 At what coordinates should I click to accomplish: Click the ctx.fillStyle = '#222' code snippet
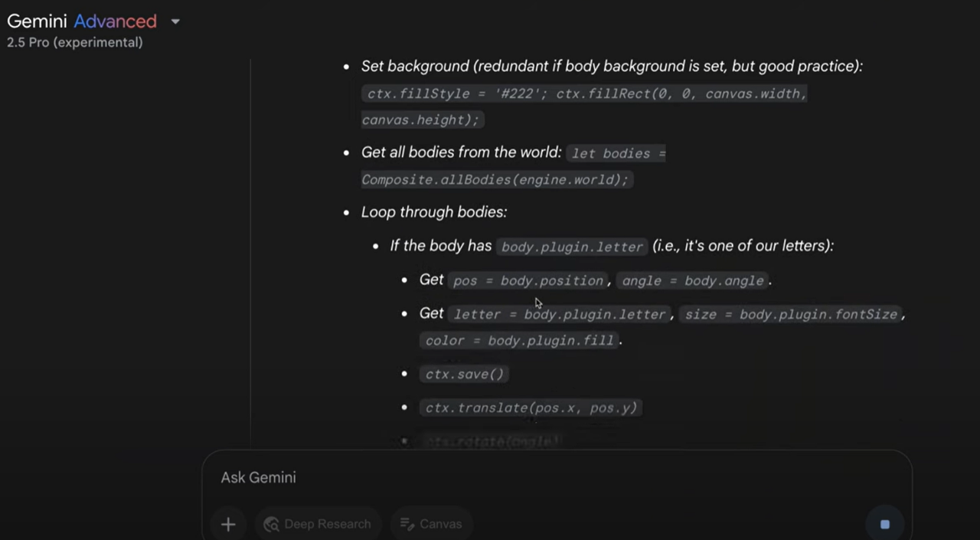(x=456, y=93)
